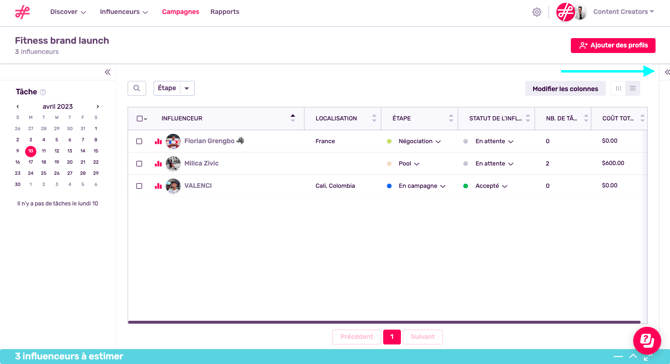Change VALENCI's En campagne stage dropdown
Viewport: 670px width, 364px height.
(x=422, y=186)
